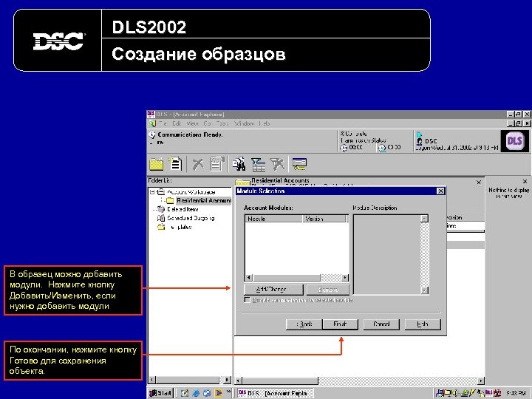Click the Back button in wizard
This screenshot has height=399, width=532.
click(x=304, y=324)
